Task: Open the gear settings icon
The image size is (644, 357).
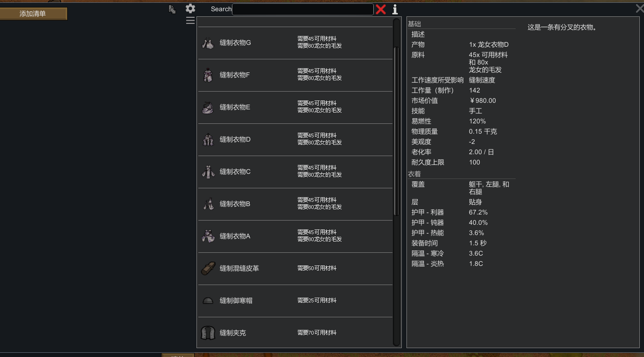Action: pos(190,8)
